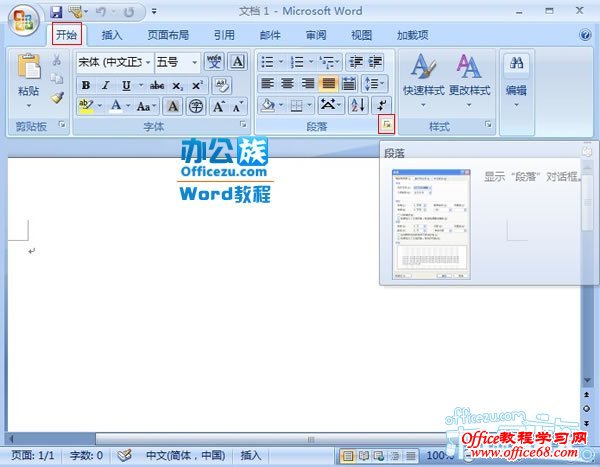Toggle show paragraph marks
600x467 pixels.
pyautogui.click(x=382, y=105)
